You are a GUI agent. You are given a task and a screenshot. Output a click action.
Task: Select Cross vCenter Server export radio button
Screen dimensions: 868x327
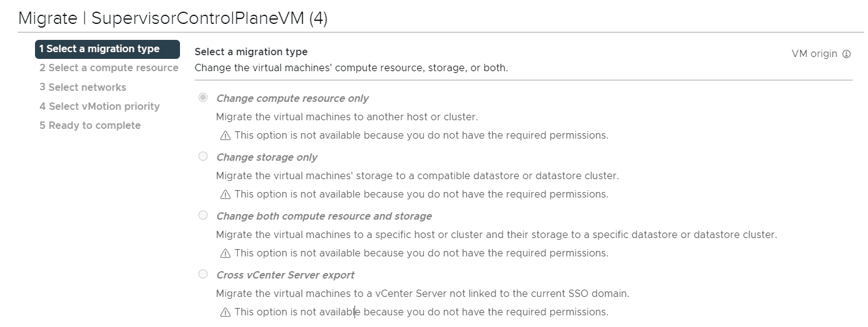pyautogui.click(x=203, y=274)
